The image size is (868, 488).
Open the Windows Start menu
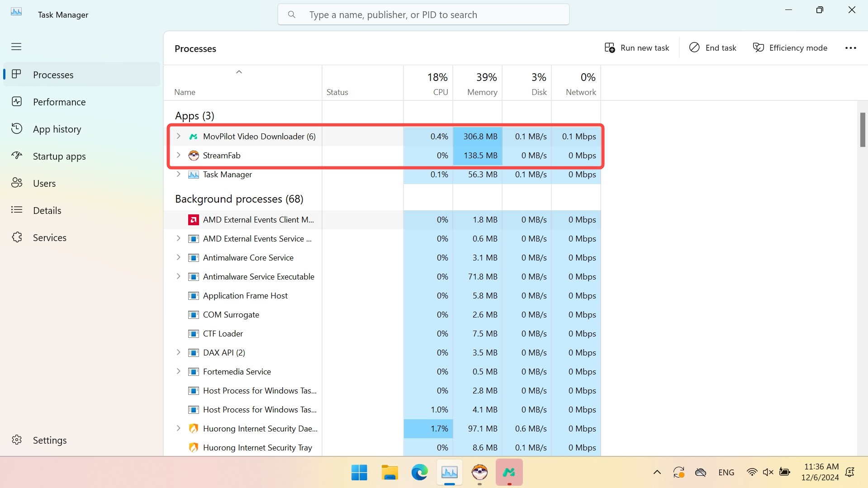(x=359, y=473)
